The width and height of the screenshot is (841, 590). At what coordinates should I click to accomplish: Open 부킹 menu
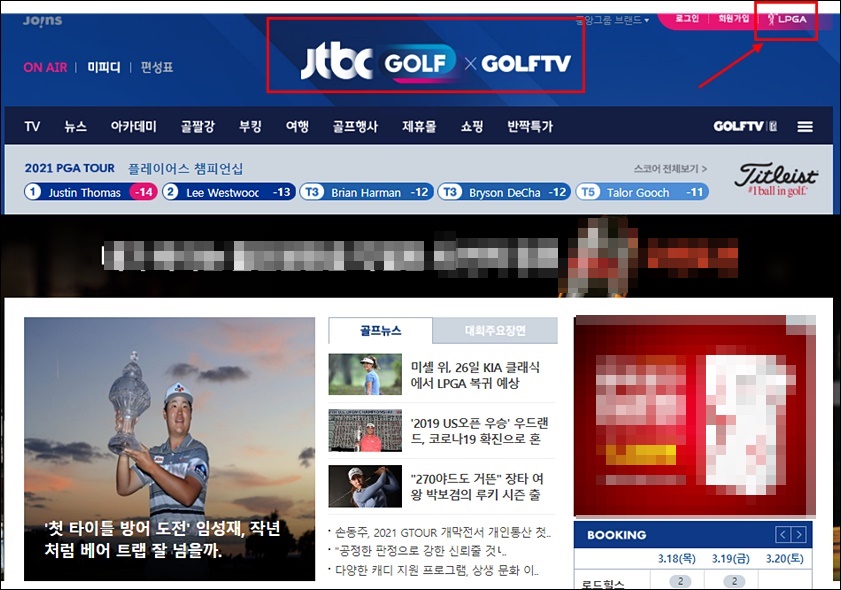pyautogui.click(x=250, y=127)
